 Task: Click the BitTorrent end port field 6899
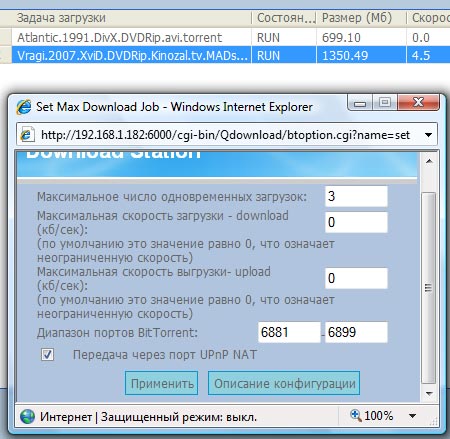tap(356, 332)
